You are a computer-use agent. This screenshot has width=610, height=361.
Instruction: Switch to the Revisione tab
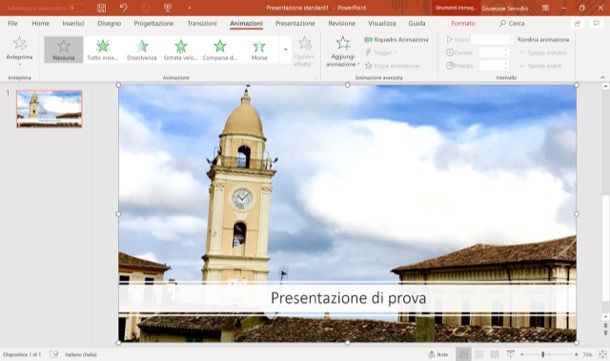click(x=342, y=23)
